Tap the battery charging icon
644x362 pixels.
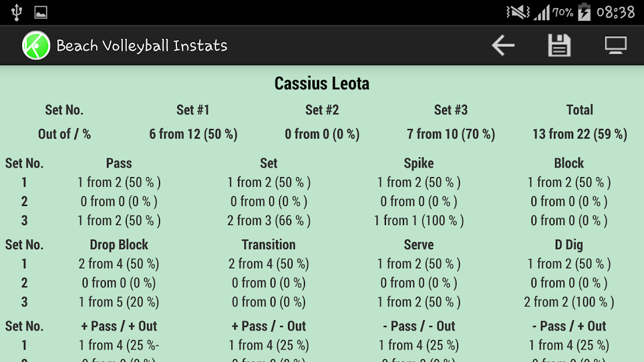pos(584,12)
